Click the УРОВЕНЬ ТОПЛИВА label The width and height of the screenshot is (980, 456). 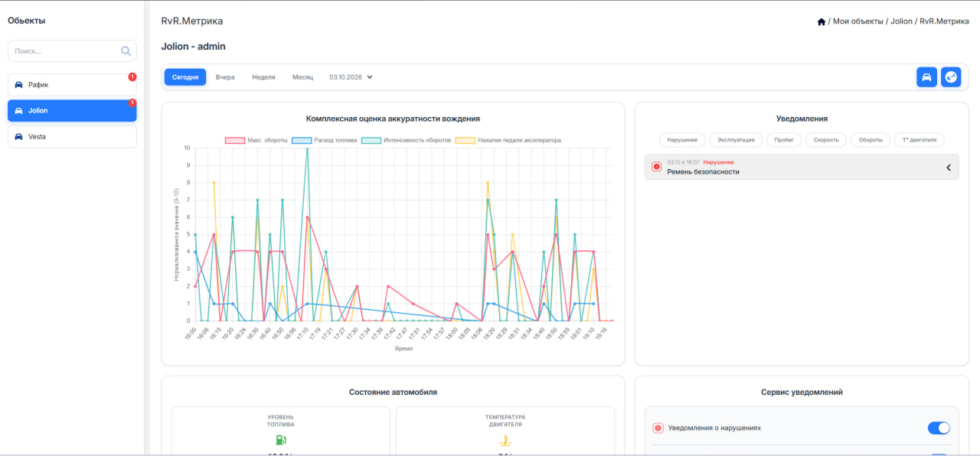(x=280, y=421)
